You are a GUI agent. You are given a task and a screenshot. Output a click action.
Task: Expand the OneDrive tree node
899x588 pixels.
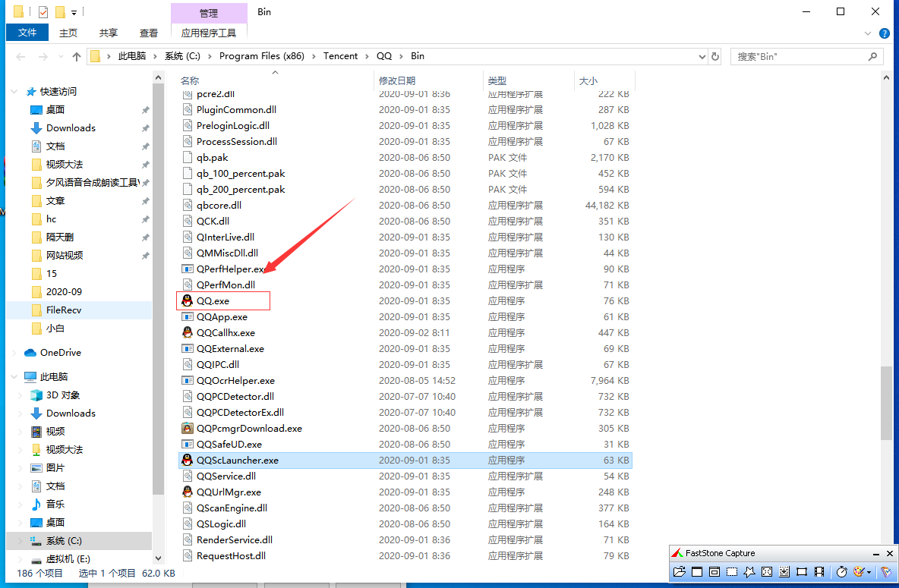(x=14, y=353)
